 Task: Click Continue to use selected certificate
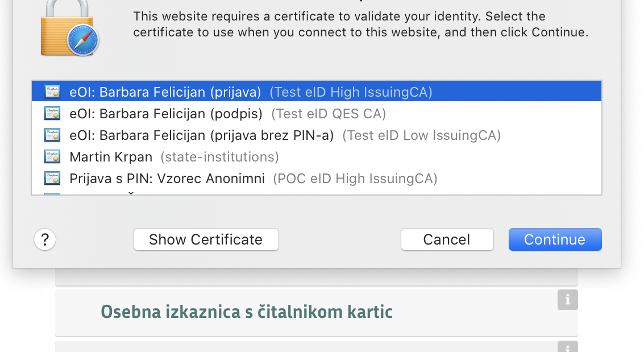tap(555, 239)
